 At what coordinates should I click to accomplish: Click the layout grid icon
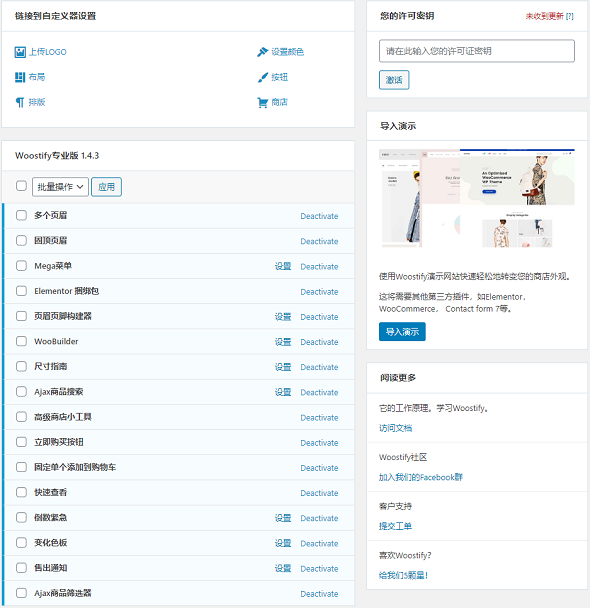pos(20,77)
